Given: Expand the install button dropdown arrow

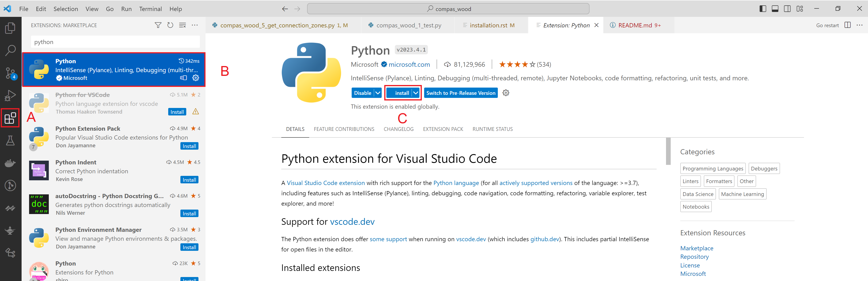Looking at the screenshot, I should (x=416, y=93).
